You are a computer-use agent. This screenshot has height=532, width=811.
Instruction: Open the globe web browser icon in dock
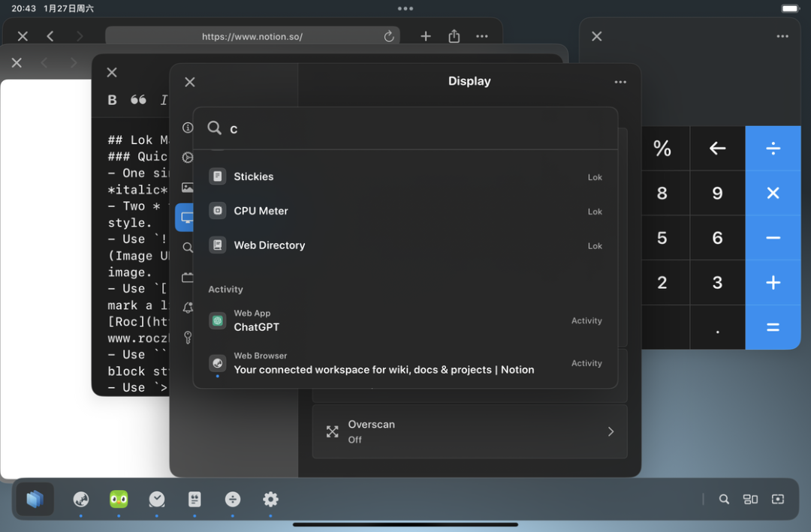click(x=80, y=499)
